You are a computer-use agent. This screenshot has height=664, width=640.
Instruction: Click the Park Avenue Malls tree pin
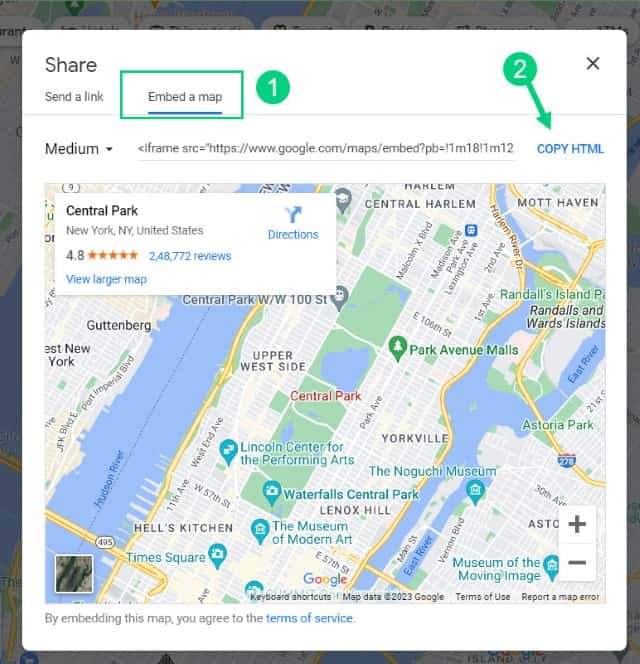pos(397,348)
